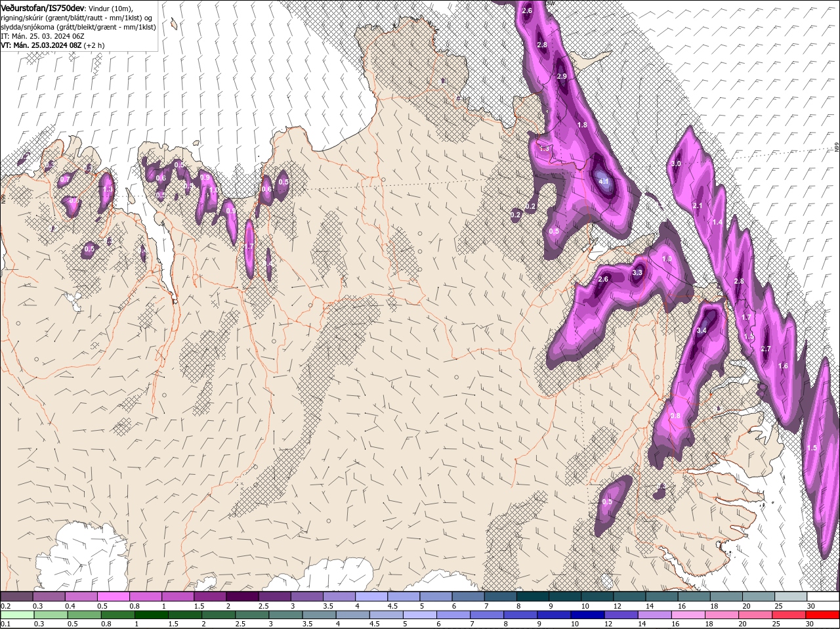Image resolution: width=840 pixels, height=629 pixels.
Task: Click the 3.0 precipitation value label
Action: 677,163
